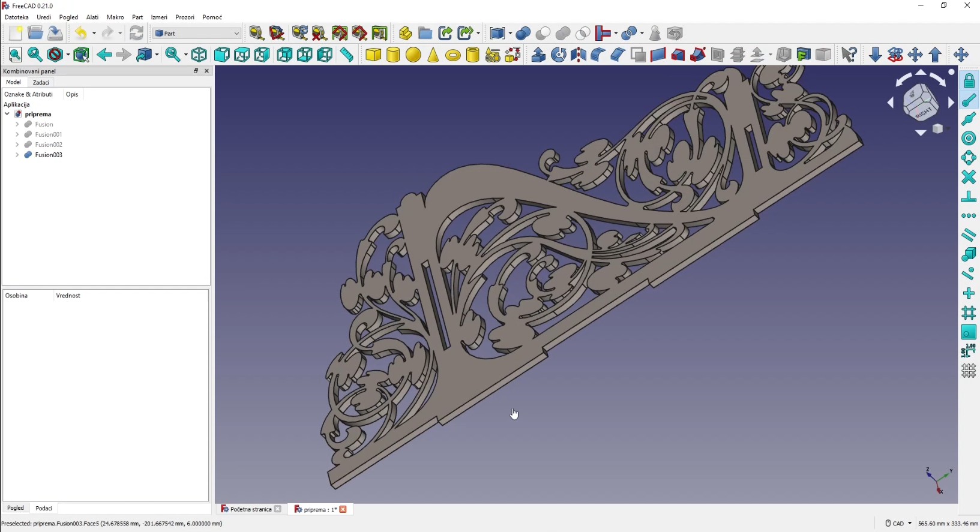The width and height of the screenshot is (980, 532).
Task: Toggle snap to endpoint
Action: point(969,100)
